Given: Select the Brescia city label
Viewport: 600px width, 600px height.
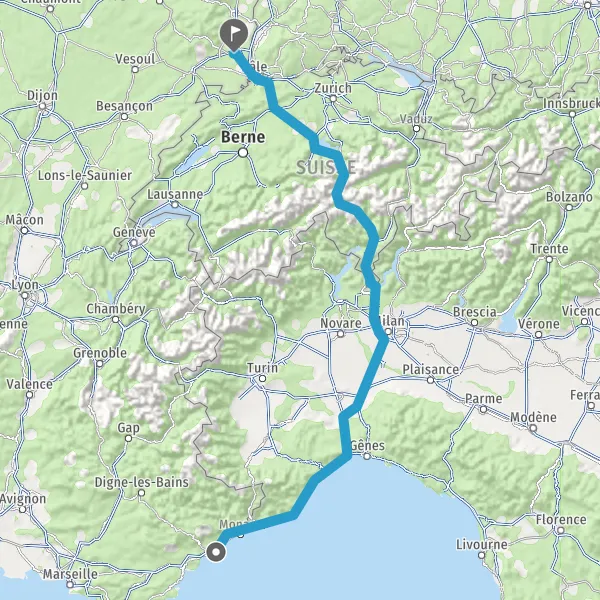Looking at the screenshot, I should [x=474, y=312].
